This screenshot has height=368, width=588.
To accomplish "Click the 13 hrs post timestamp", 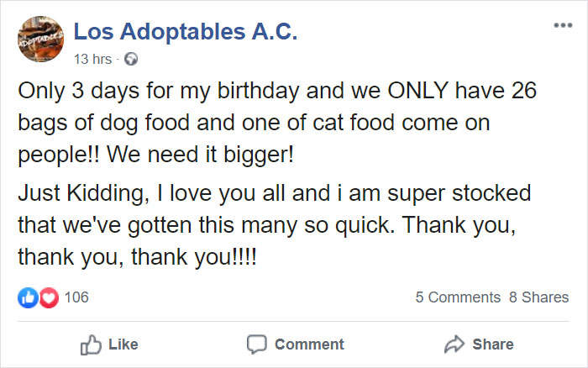I will click(x=93, y=60).
